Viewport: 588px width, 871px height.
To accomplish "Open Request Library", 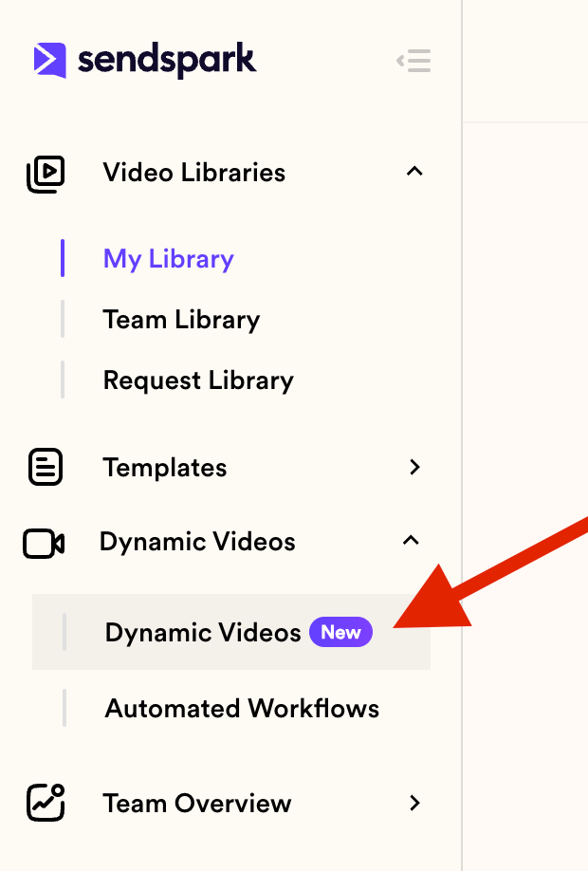I will (198, 380).
